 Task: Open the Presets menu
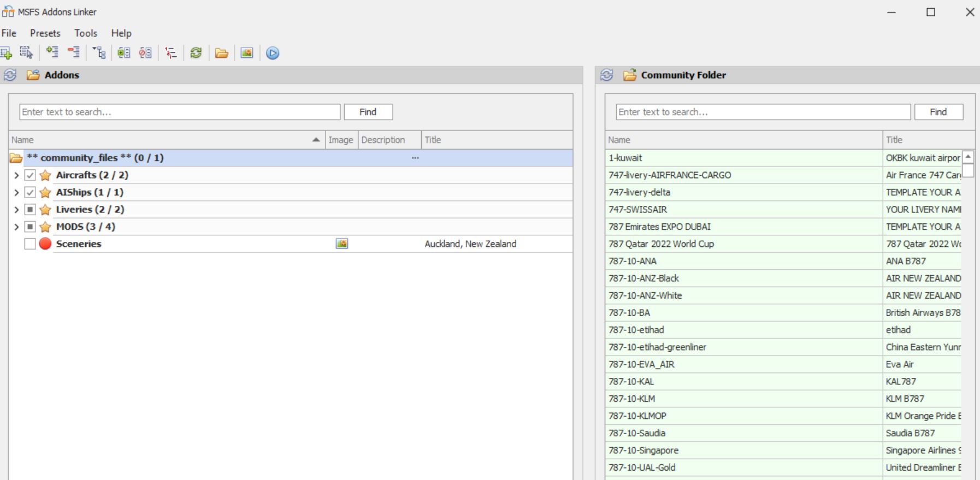pos(45,33)
